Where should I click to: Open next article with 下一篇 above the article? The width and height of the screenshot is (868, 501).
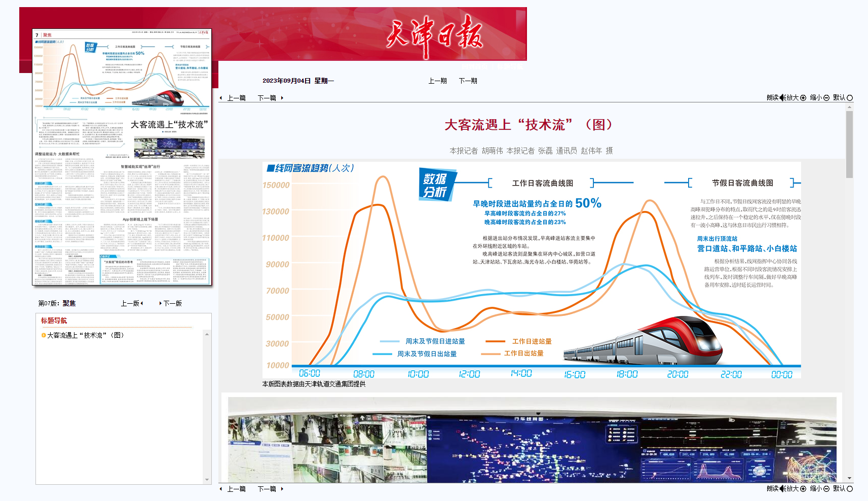pos(267,98)
